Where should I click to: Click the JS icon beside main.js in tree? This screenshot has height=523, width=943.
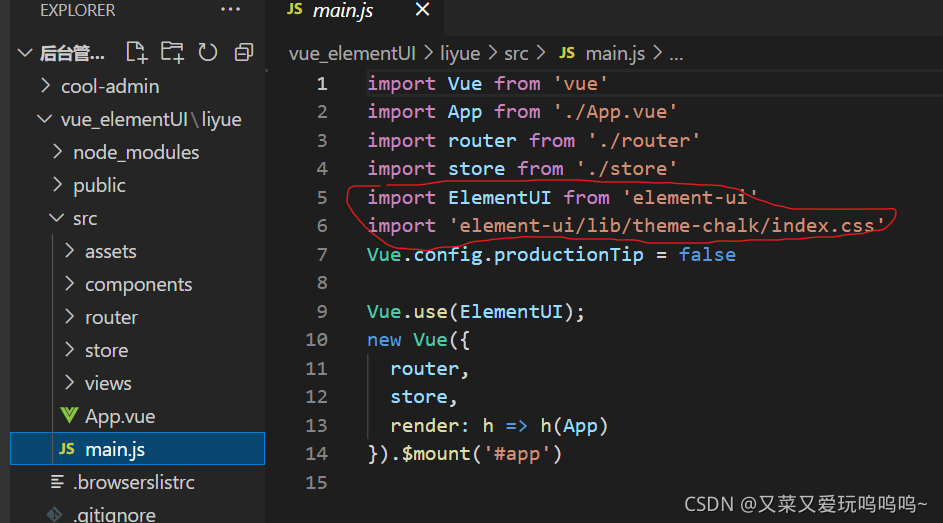67,449
